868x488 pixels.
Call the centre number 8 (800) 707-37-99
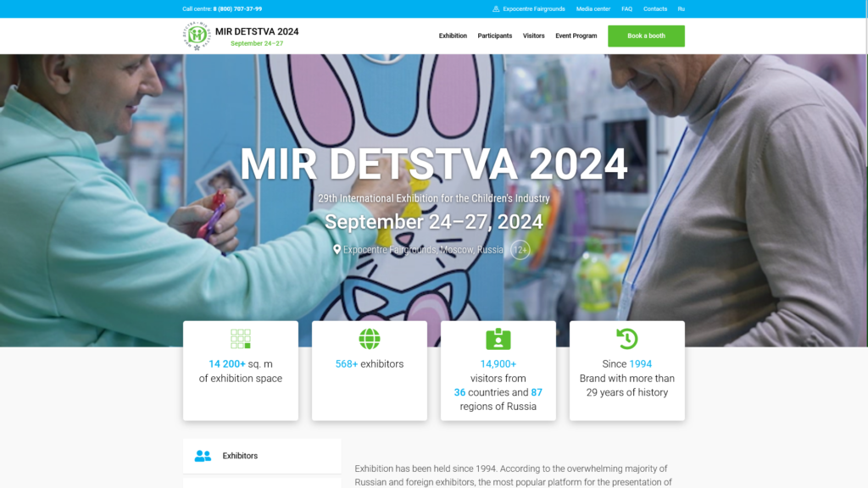[x=237, y=8]
